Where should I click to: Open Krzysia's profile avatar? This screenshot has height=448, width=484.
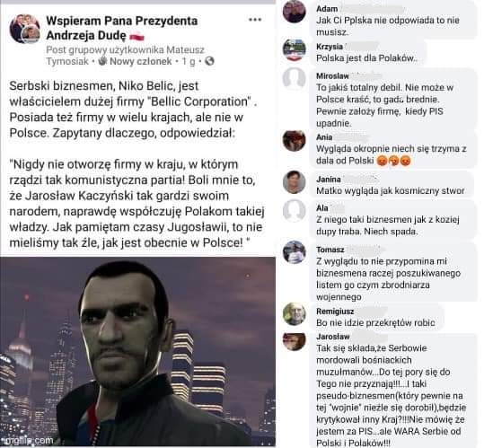click(295, 50)
